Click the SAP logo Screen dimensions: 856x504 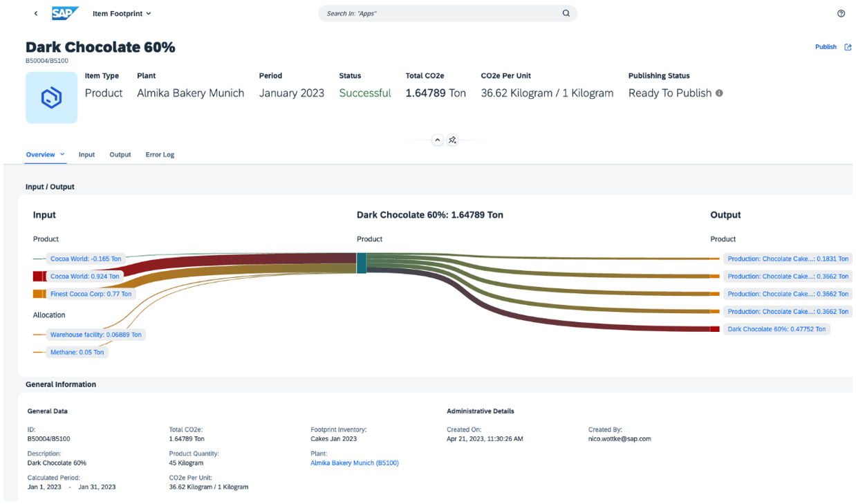65,12
